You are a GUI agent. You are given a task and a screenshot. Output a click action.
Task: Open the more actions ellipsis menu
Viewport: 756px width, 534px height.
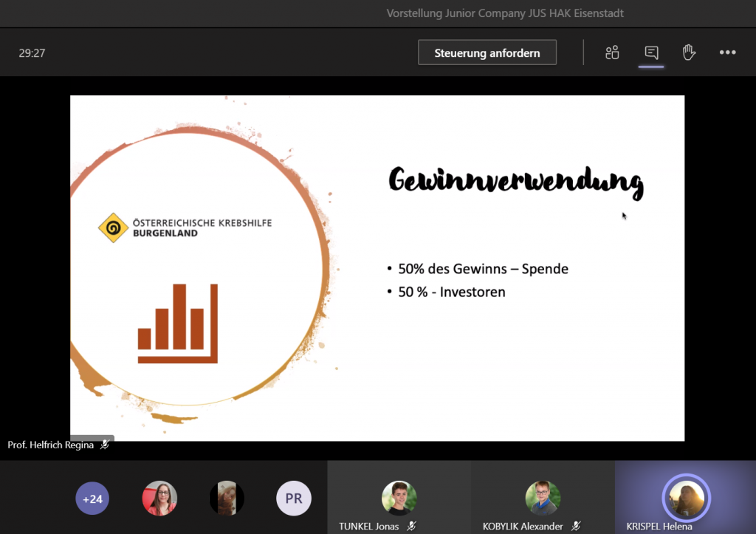[x=727, y=52]
